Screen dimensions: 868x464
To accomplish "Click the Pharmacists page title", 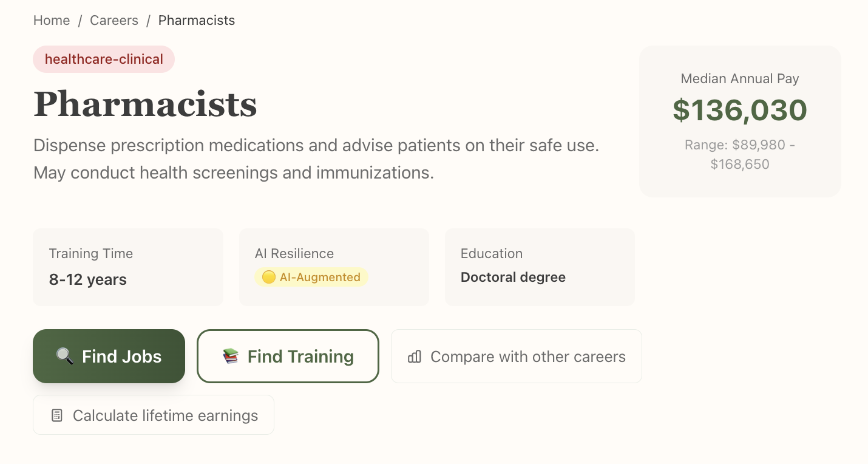I will pyautogui.click(x=145, y=104).
